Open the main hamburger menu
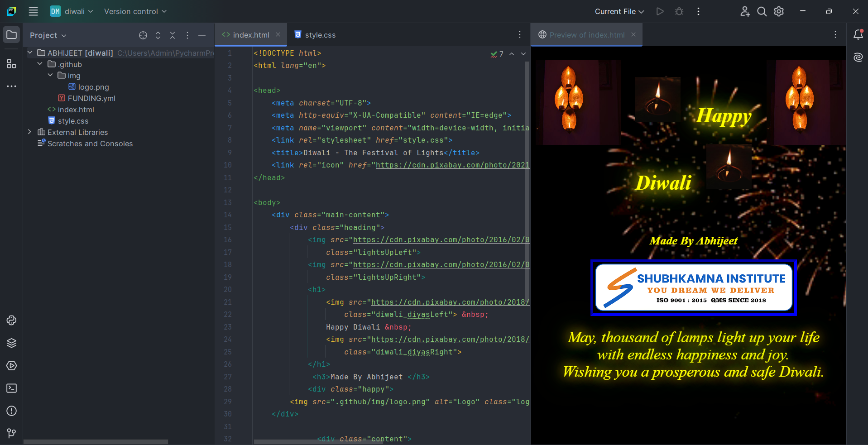Viewport: 868px width, 445px height. point(33,11)
